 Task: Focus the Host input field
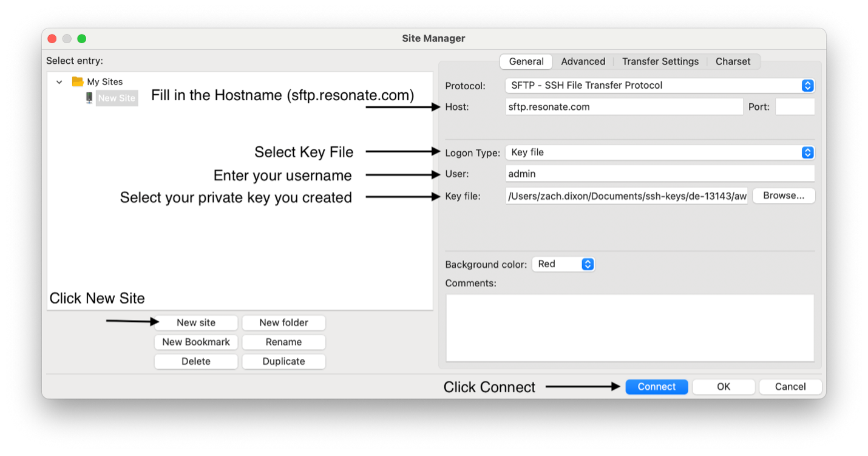[624, 107]
